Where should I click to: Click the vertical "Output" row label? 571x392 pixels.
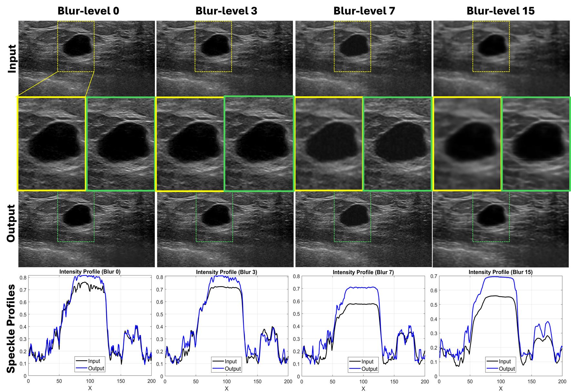11,223
